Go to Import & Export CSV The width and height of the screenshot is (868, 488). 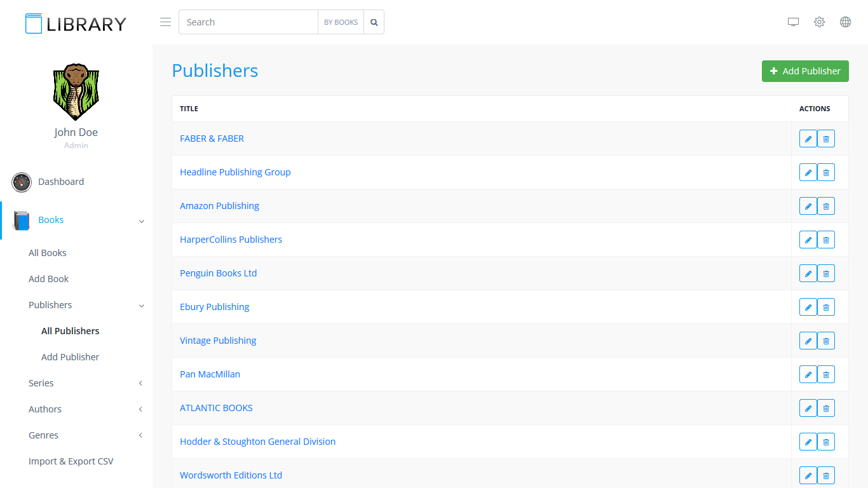point(71,461)
